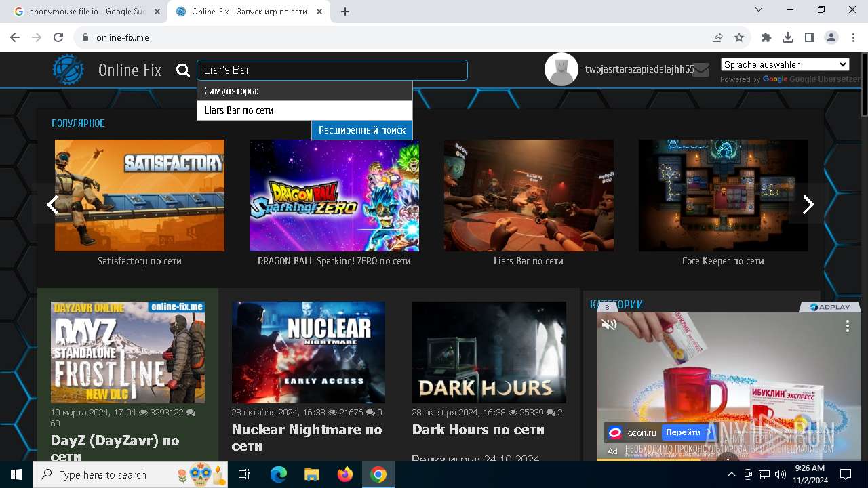Open Liars Bar table scene thumbnail
This screenshot has height=488, width=868.
pos(529,195)
